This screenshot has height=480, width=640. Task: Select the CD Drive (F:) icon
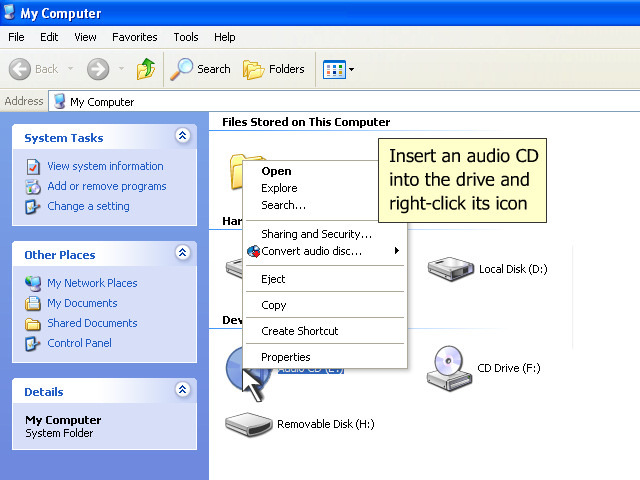(x=449, y=367)
